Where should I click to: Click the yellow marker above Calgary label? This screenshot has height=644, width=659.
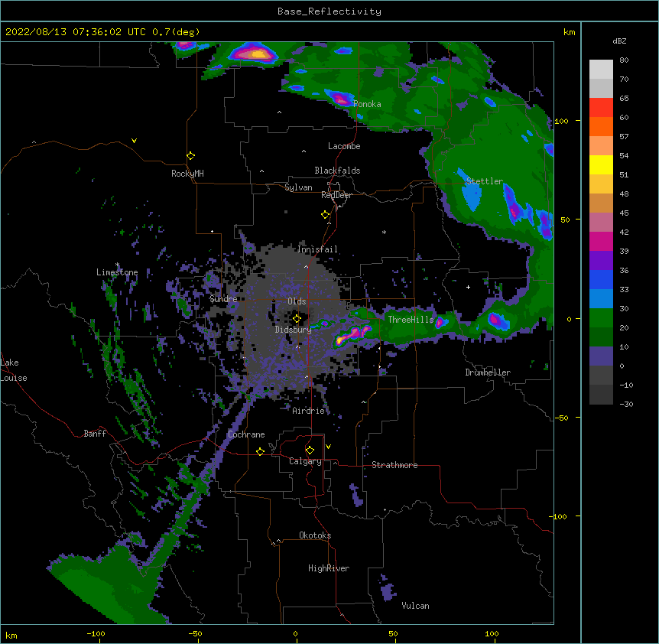point(310,450)
